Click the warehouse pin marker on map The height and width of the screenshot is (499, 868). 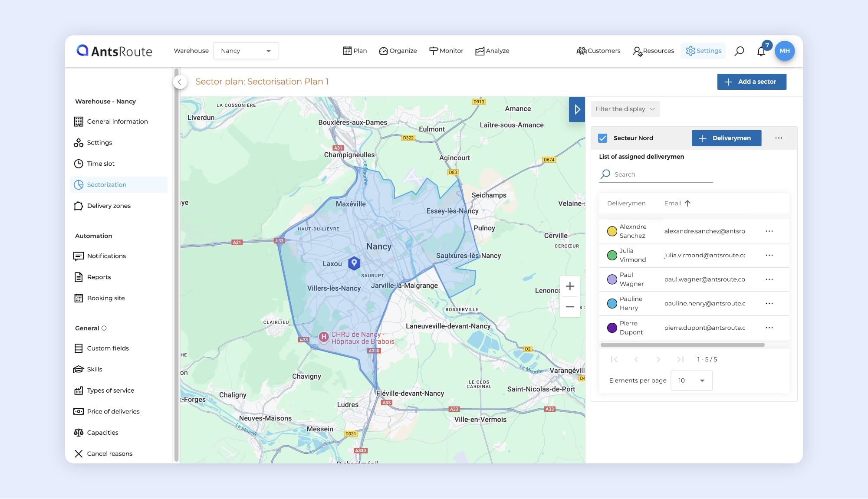pos(354,263)
